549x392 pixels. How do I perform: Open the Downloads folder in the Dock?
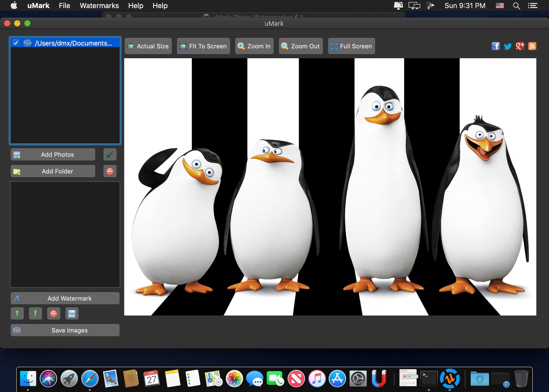tap(480, 379)
